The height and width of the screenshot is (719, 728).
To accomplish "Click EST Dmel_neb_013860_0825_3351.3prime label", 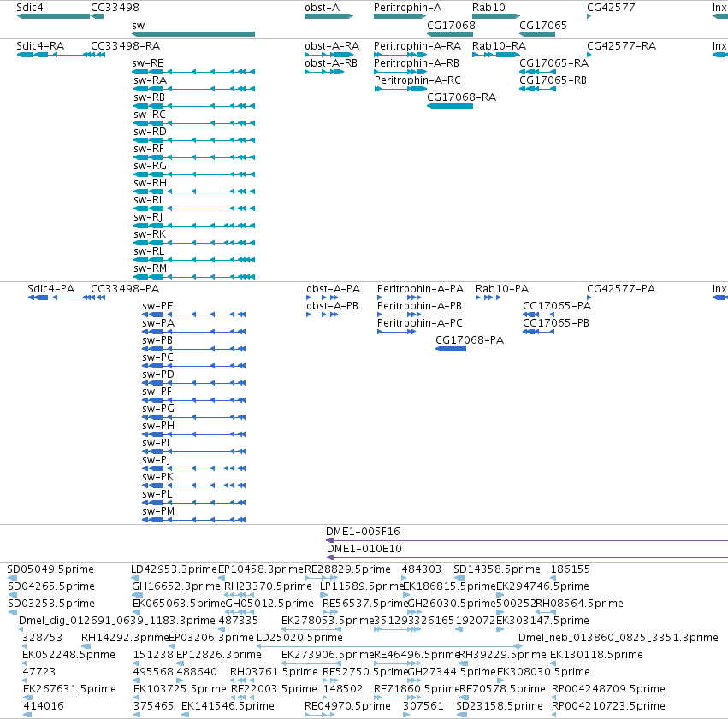I will click(x=618, y=638).
